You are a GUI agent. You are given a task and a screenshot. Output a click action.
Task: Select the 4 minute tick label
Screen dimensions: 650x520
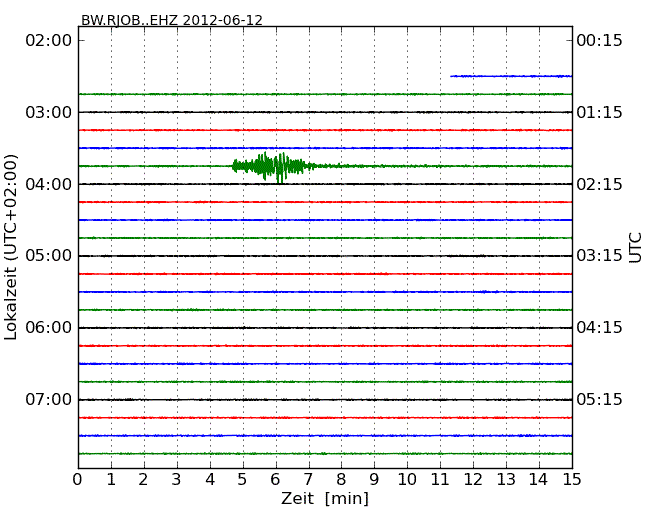click(210, 480)
